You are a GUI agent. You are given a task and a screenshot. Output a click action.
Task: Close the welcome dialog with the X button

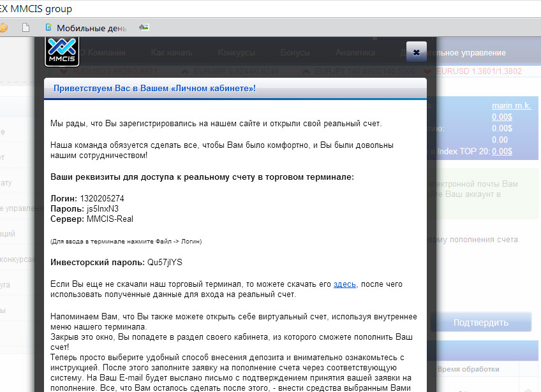click(417, 52)
